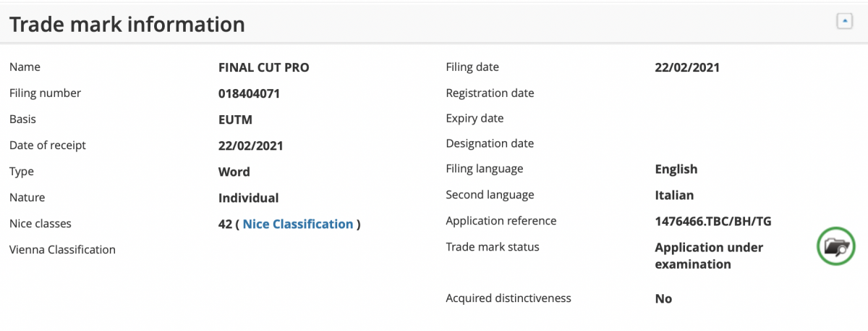
Task: Open the trade mark status folder search icon
Action: pos(835,246)
